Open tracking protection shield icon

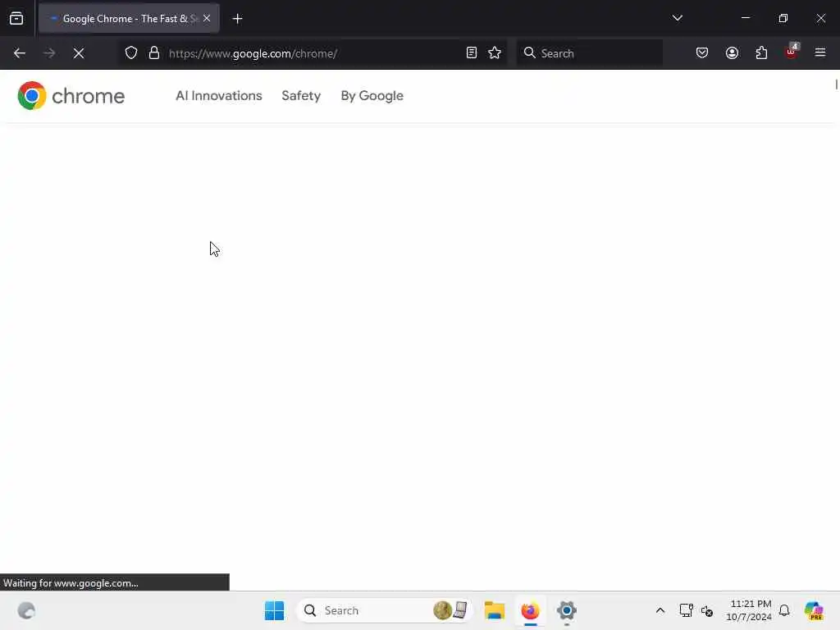pyautogui.click(x=131, y=53)
